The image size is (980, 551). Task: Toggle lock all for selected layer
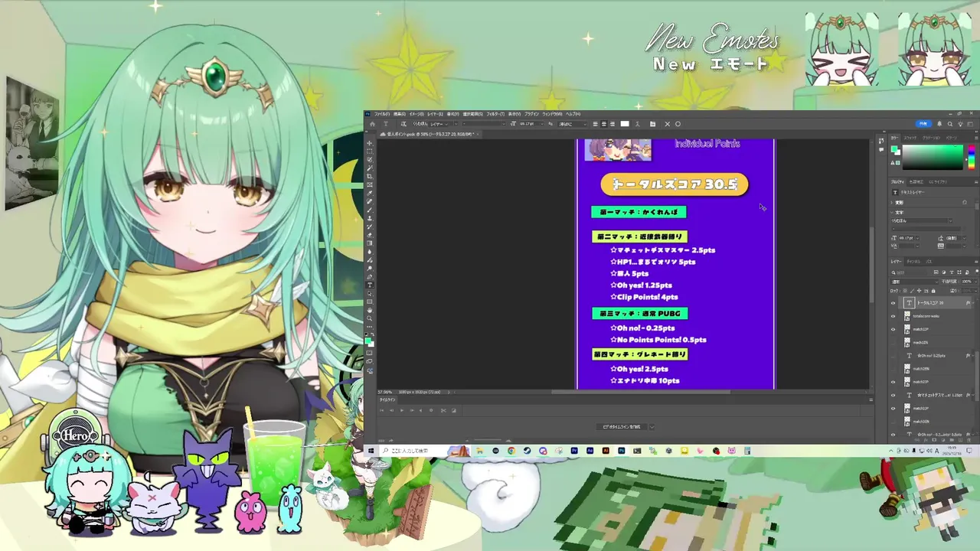[x=933, y=291]
